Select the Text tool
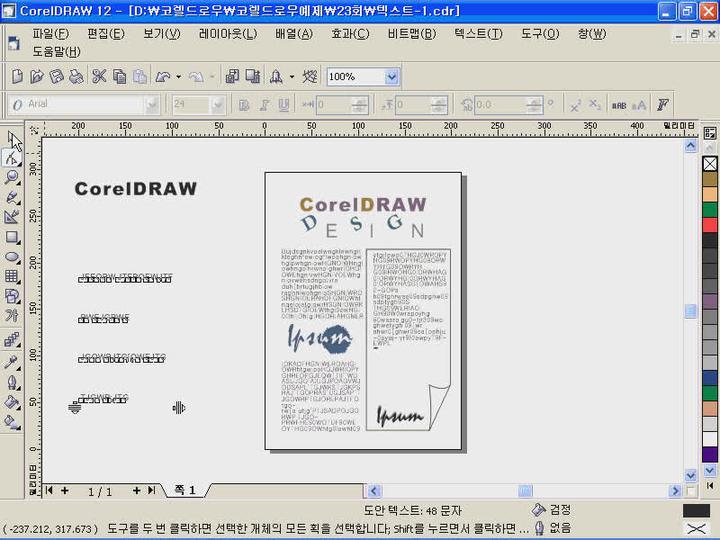This screenshot has width=720, height=540. tap(12, 315)
